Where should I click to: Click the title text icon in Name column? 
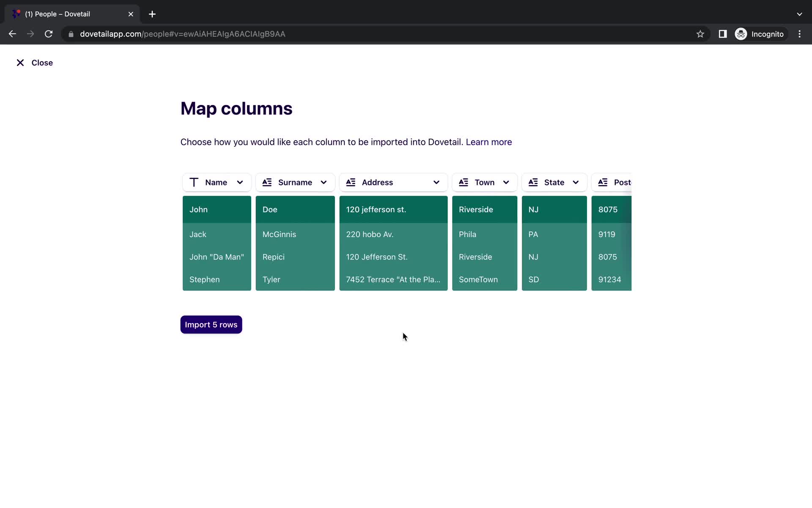pyautogui.click(x=194, y=182)
